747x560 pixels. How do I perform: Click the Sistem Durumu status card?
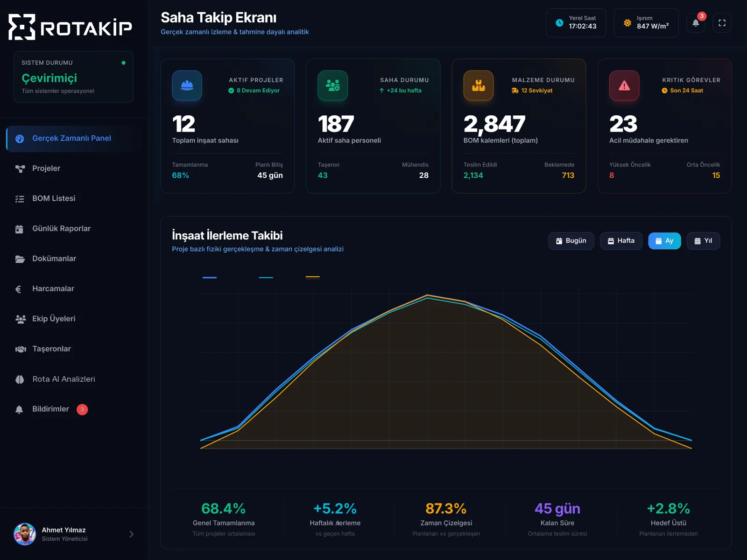(73, 77)
